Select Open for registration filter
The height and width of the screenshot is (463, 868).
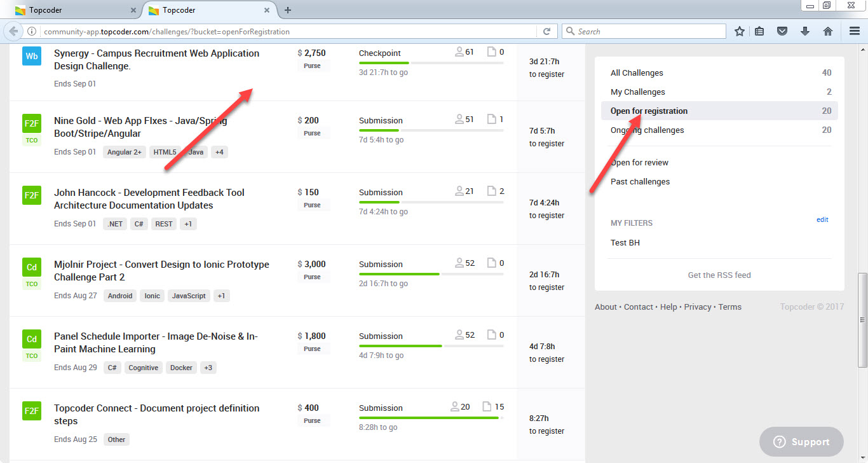(720, 111)
